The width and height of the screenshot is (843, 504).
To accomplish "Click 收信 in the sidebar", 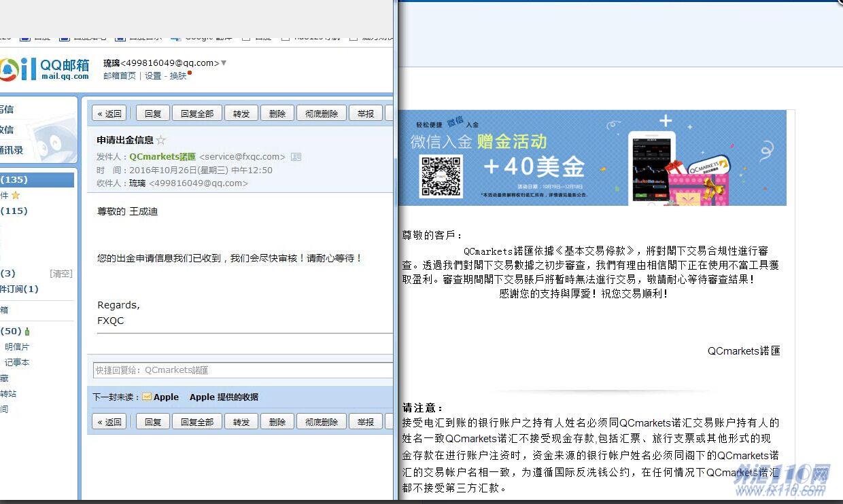I will (7, 130).
